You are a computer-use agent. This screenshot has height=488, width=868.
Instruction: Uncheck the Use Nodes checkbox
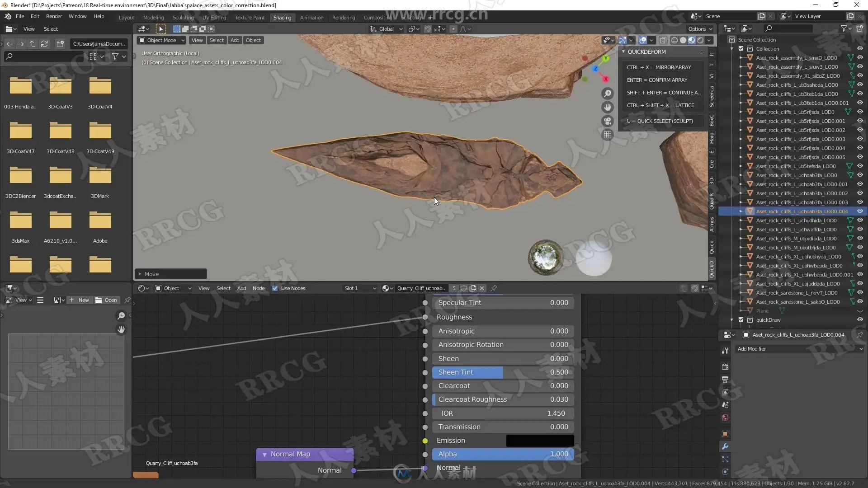click(275, 288)
